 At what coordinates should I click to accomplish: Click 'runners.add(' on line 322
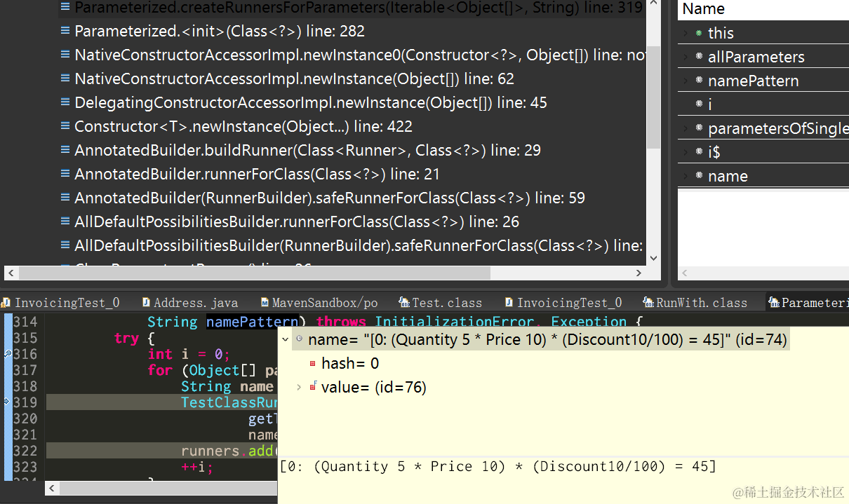pyautogui.click(x=229, y=451)
